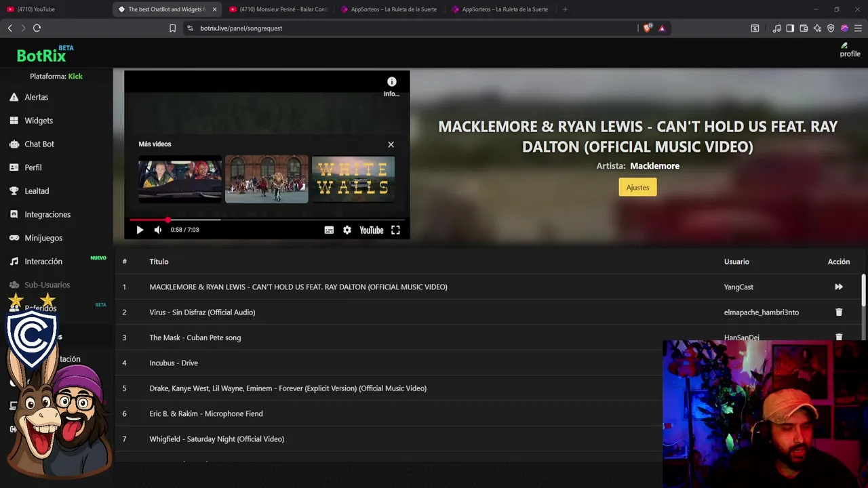This screenshot has width=868, height=488.
Task: Select Whigfield - Saturday Night row
Action: click(x=217, y=439)
